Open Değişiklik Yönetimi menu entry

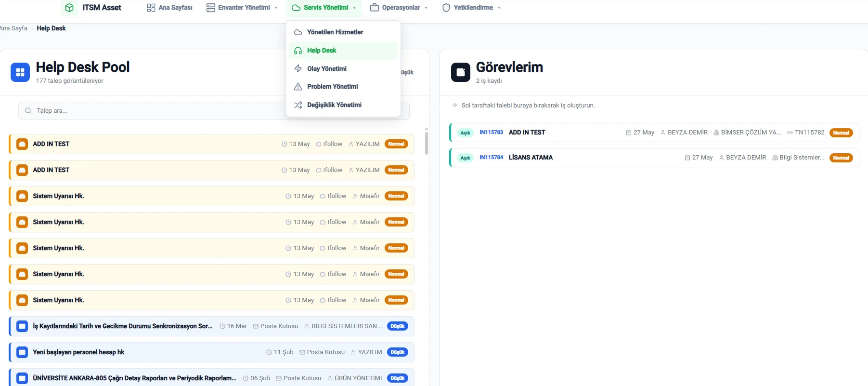[343, 105]
